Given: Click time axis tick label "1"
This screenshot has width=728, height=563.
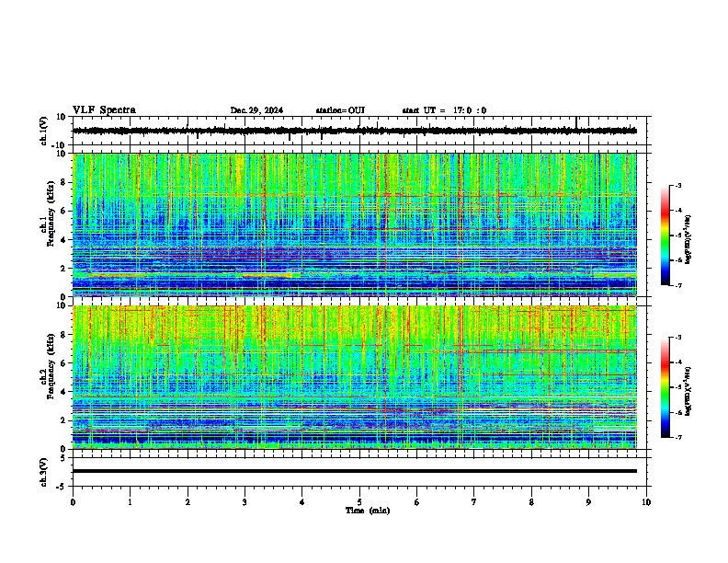Looking at the screenshot, I should point(130,502).
